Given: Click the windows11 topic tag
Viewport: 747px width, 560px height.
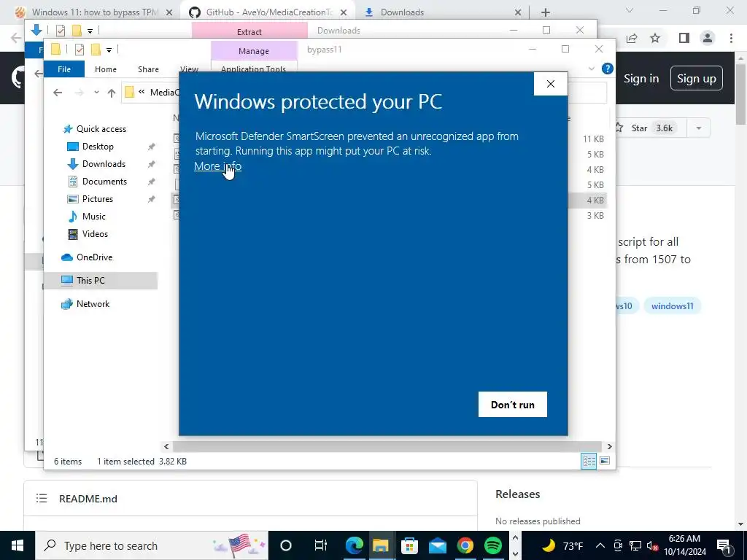Looking at the screenshot, I should point(672,306).
